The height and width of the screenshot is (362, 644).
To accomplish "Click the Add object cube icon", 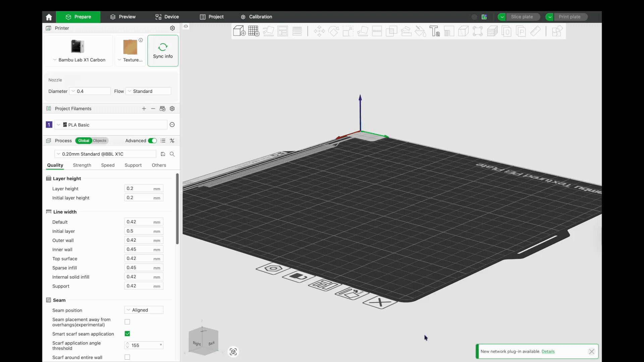I will 239,31.
